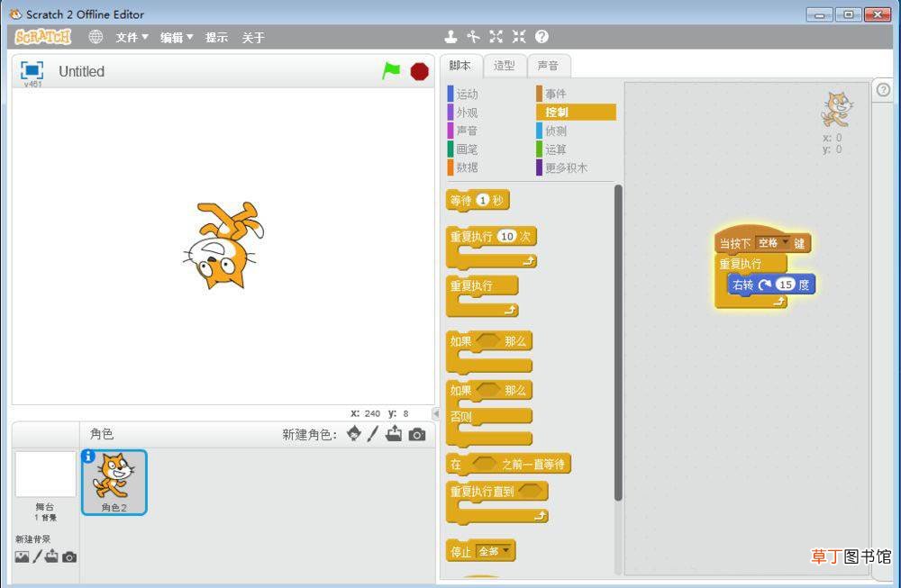Select the 外观 block category
901x588 pixels.
pyautogui.click(x=463, y=112)
